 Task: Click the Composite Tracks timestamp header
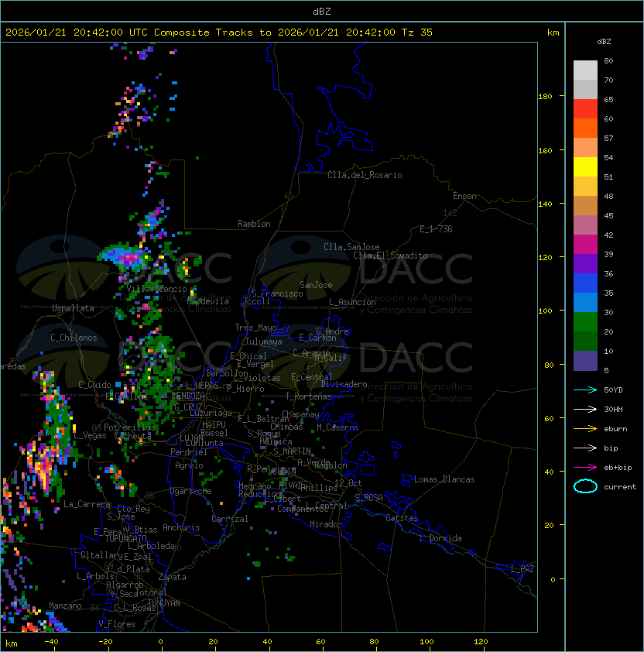pyautogui.click(x=219, y=33)
